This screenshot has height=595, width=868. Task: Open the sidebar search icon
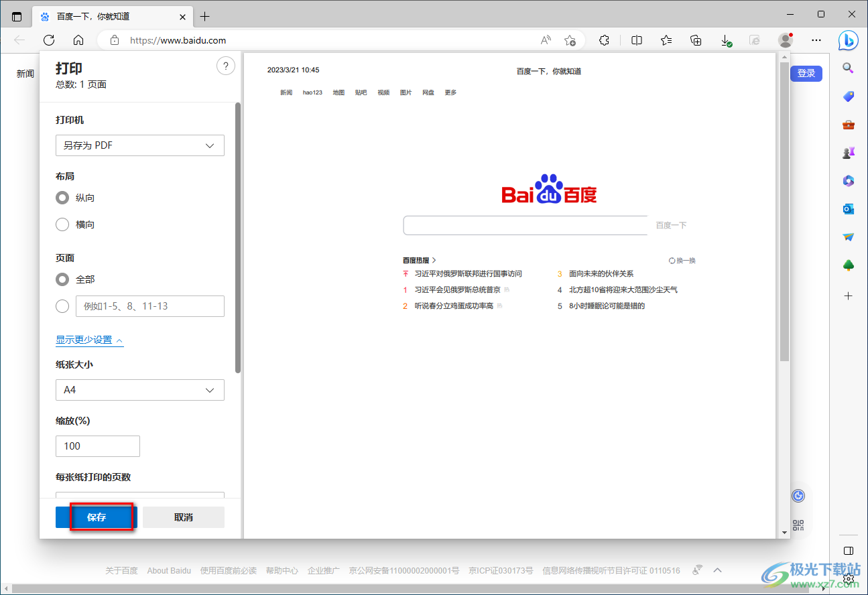click(848, 68)
